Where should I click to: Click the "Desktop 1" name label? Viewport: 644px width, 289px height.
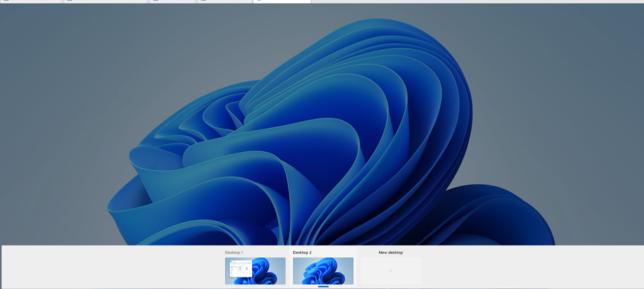click(234, 253)
